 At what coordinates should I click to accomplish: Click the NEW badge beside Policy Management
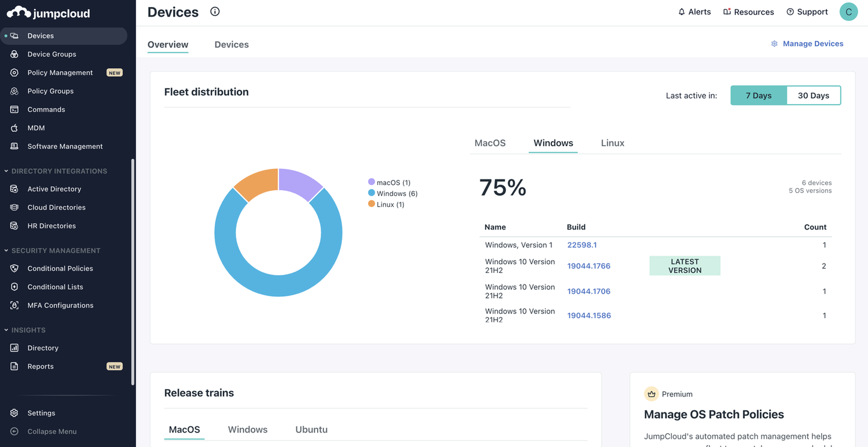pyautogui.click(x=115, y=73)
